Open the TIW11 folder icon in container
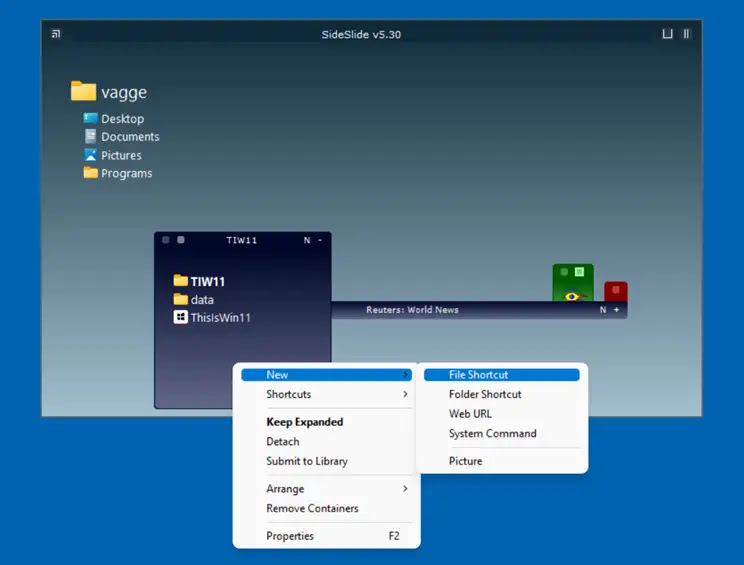Image resolution: width=744 pixels, height=565 pixels. (180, 281)
